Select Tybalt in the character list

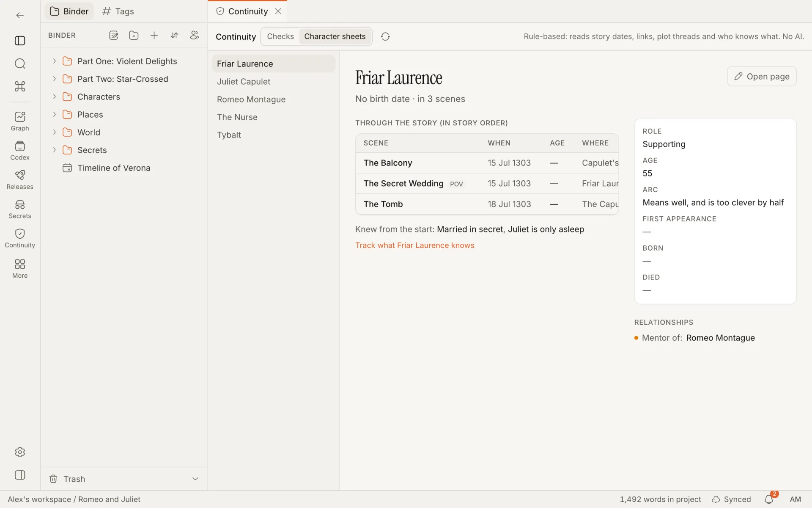pos(274,135)
